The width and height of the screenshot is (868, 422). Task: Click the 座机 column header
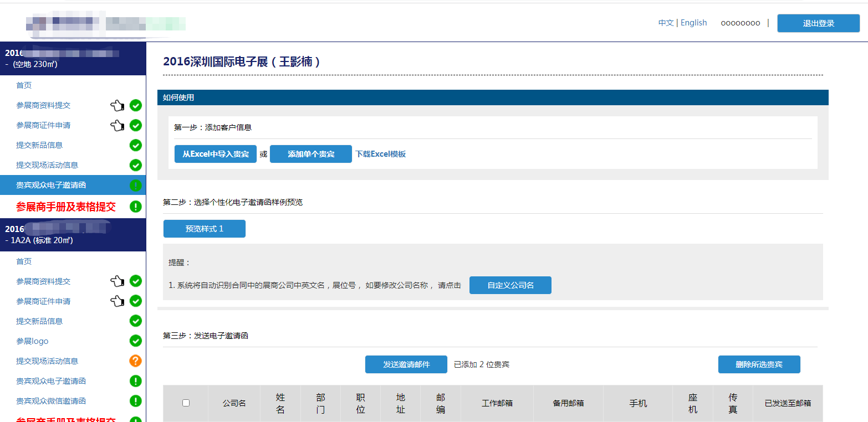[x=693, y=403]
